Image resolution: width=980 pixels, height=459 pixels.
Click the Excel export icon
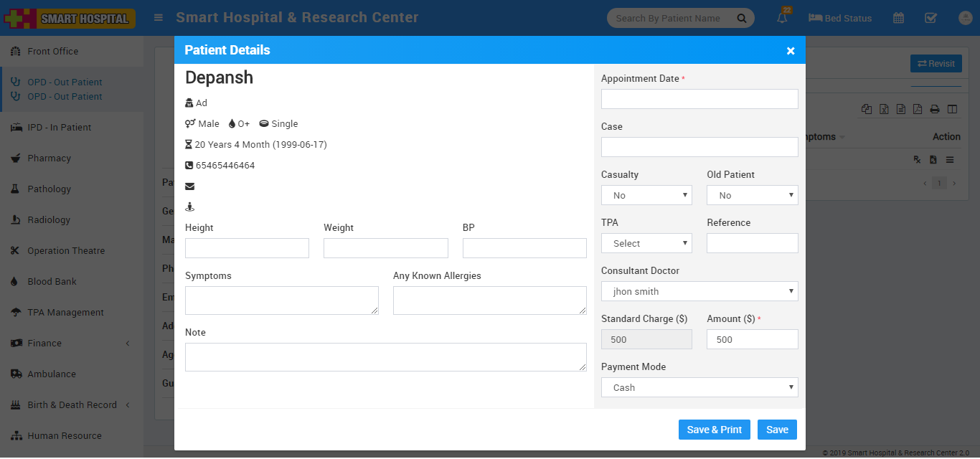[884, 110]
